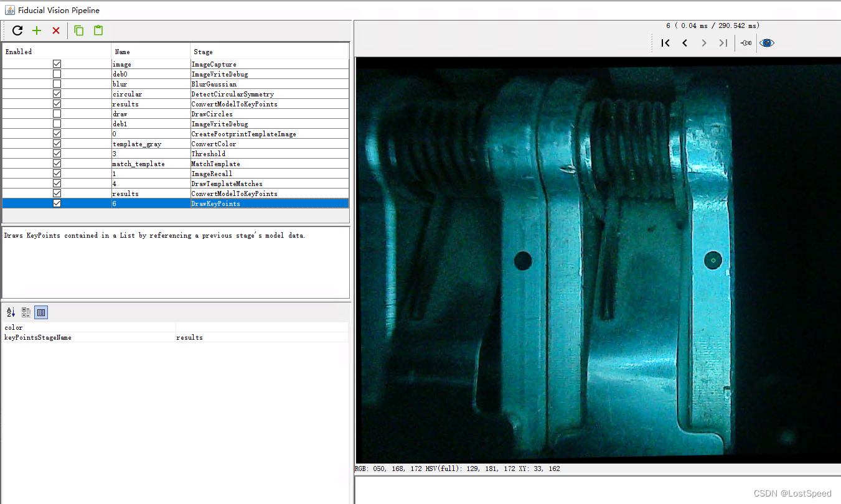Click the template_gray name cell
The image size is (841, 504).
point(151,144)
